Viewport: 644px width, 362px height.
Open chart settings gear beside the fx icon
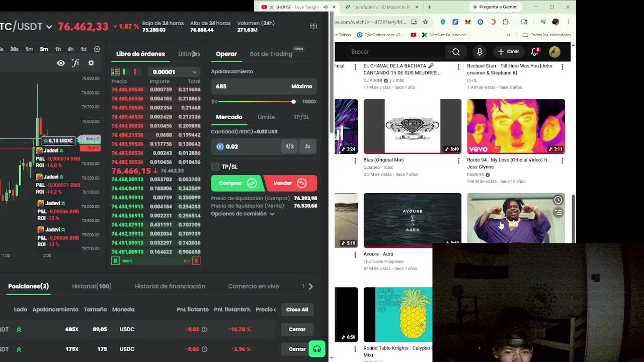coord(91,63)
